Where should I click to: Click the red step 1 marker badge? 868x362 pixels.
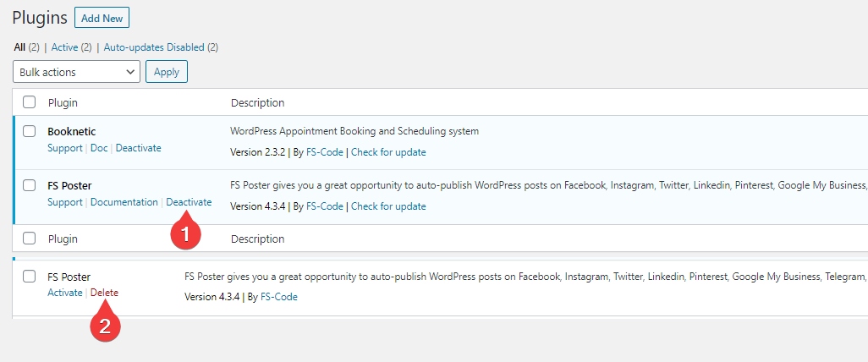point(185,233)
